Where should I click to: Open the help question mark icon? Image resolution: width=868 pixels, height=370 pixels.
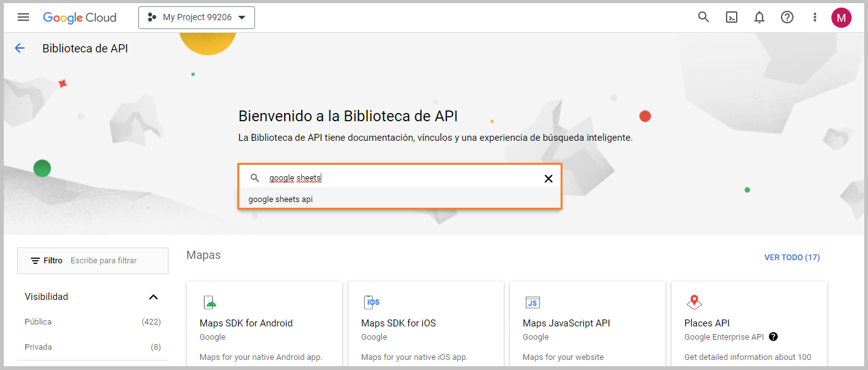787,18
